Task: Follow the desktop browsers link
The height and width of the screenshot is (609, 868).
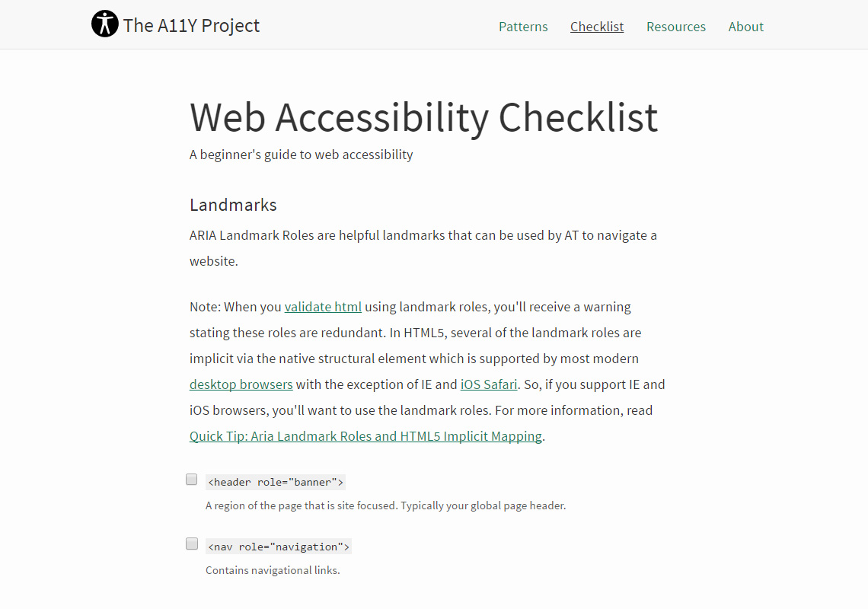Action: [241, 384]
